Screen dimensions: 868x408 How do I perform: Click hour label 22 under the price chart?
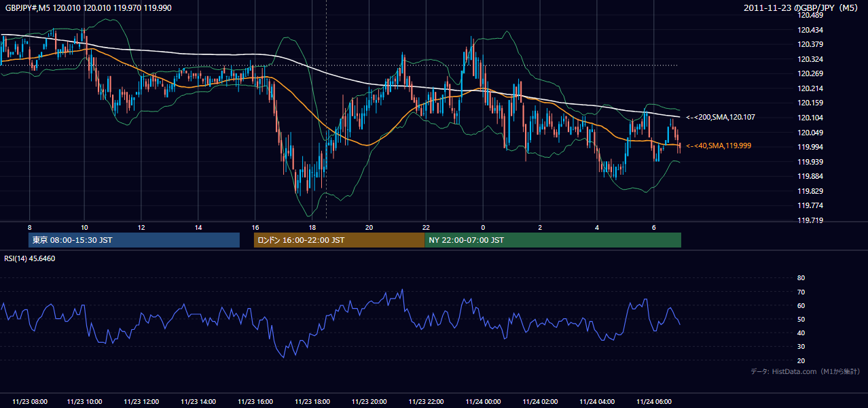[426, 227]
